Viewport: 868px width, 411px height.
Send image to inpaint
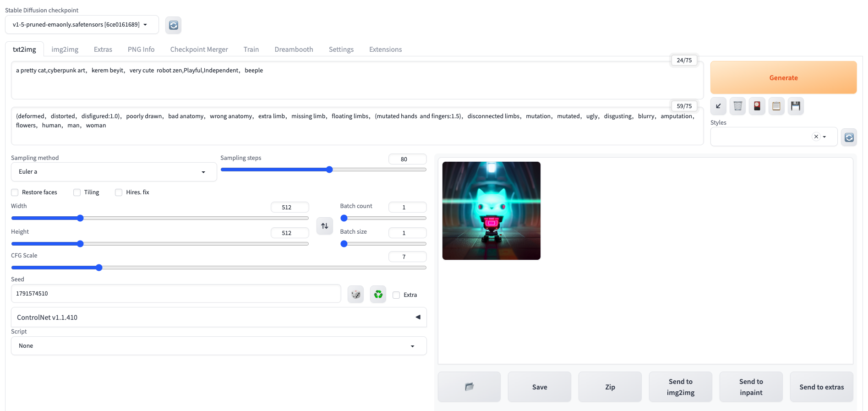point(751,387)
